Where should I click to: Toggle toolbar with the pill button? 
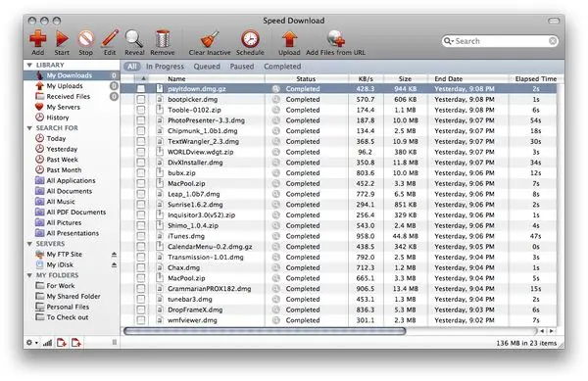click(554, 21)
